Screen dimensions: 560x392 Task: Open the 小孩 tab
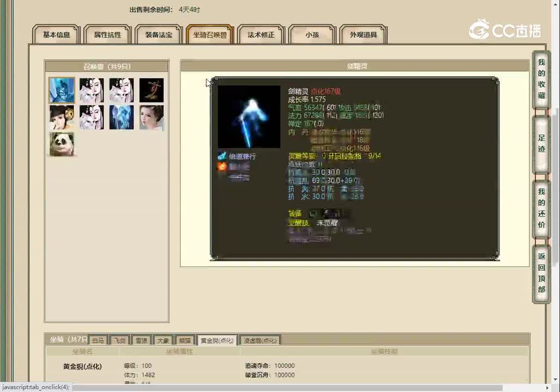click(x=312, y=35)
